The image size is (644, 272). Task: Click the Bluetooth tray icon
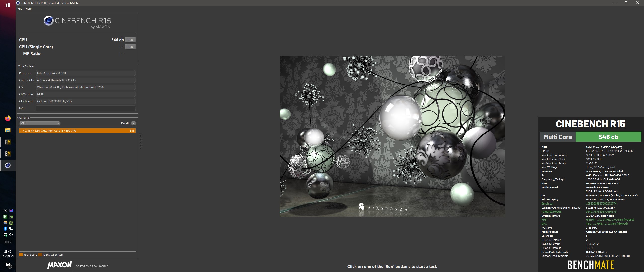[5, 229]
